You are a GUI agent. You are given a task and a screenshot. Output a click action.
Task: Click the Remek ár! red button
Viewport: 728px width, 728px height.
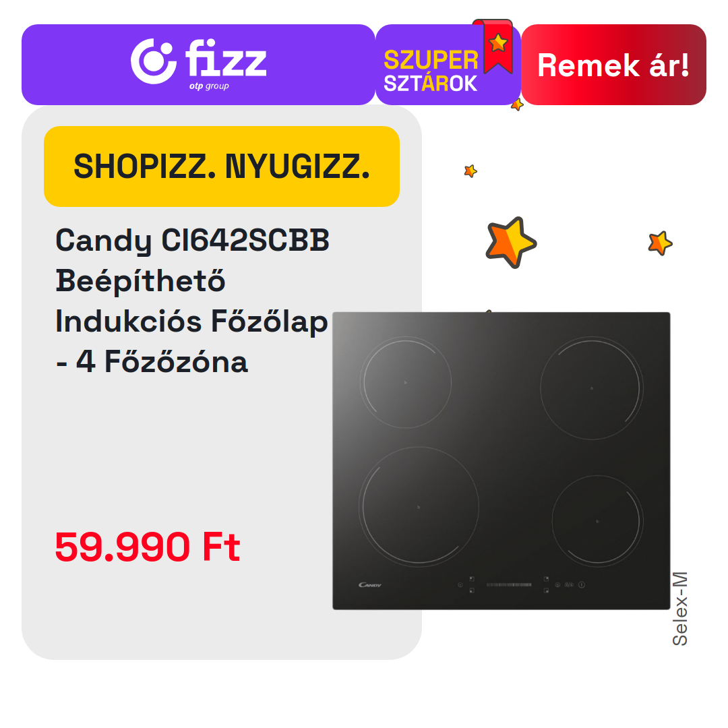(613, 65)
